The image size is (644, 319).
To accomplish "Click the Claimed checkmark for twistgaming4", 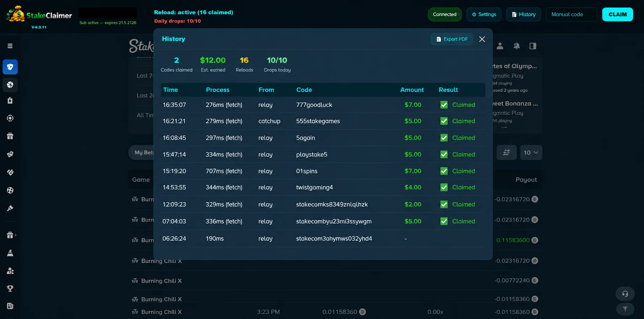I will click(x=444, y=187).
